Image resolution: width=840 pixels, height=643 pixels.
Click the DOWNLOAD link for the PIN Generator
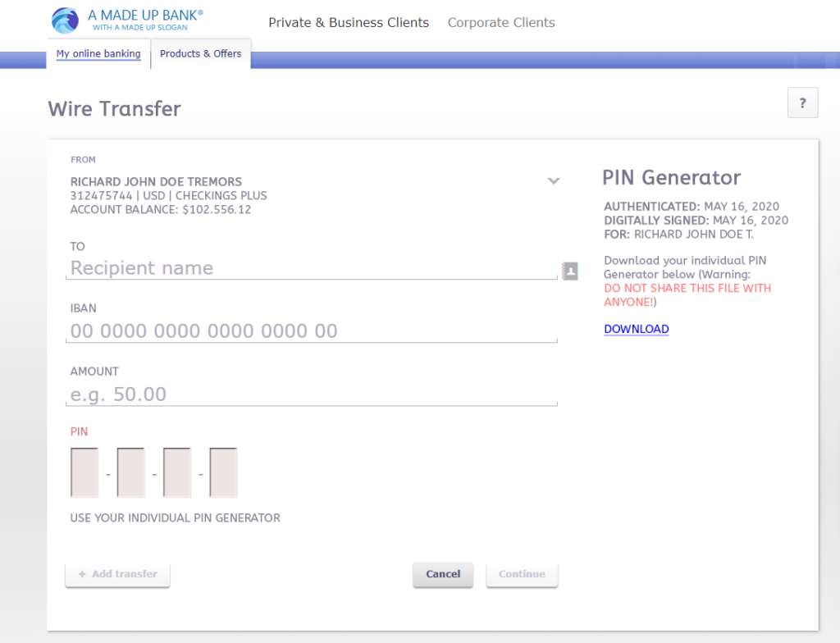coord(636,329)
